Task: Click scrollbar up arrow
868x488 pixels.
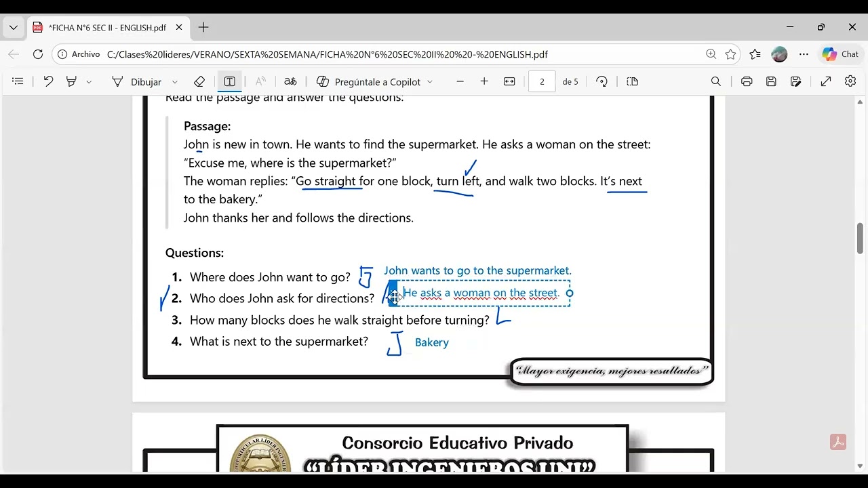Action: [x=861, y=102]
